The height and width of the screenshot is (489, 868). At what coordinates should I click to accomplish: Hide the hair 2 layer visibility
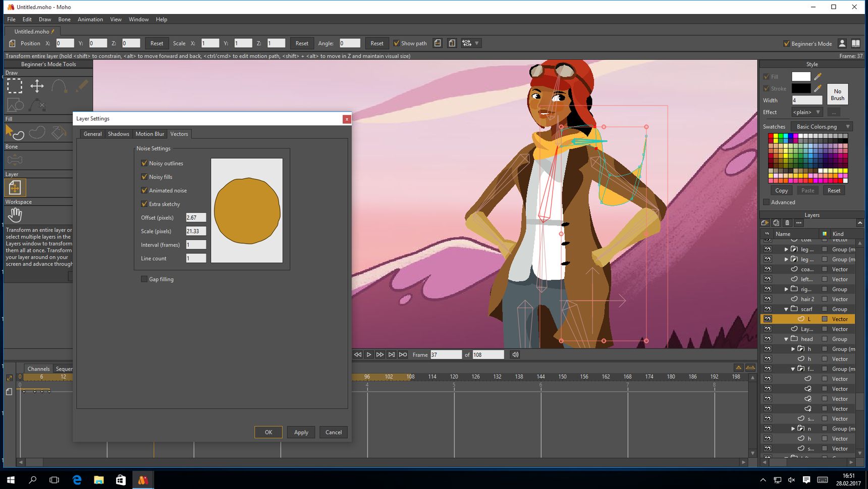tap(768, 299)
